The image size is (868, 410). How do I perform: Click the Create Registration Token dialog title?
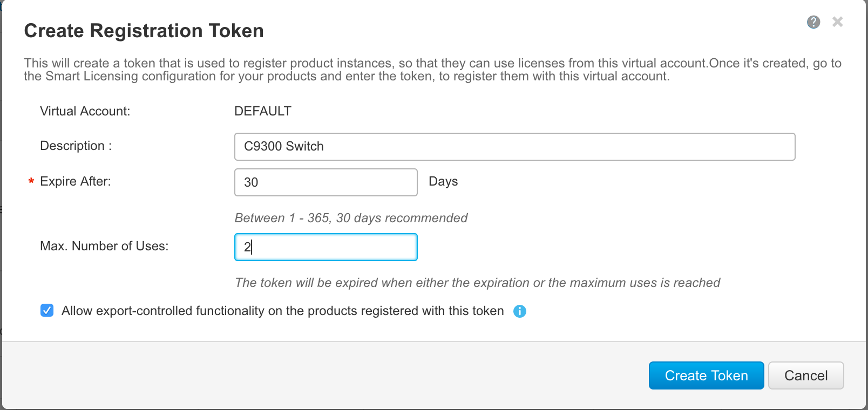[x=143, y=31]
